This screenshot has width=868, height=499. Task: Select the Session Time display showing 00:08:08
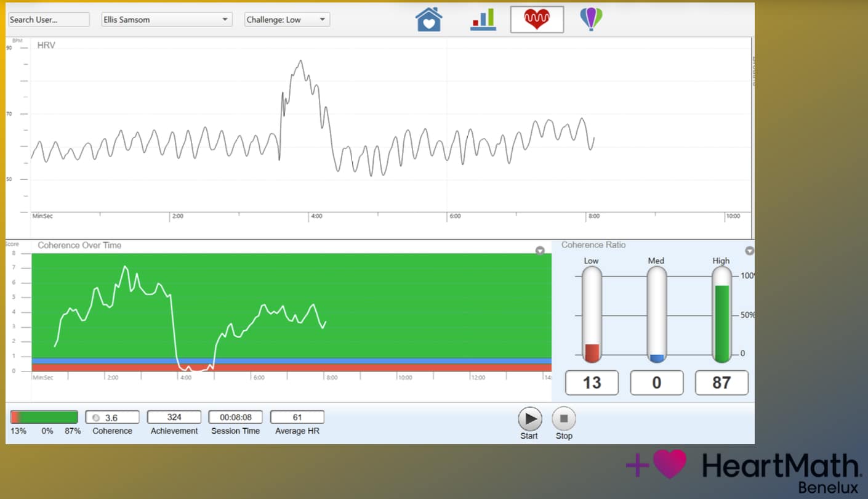point(236,416)
